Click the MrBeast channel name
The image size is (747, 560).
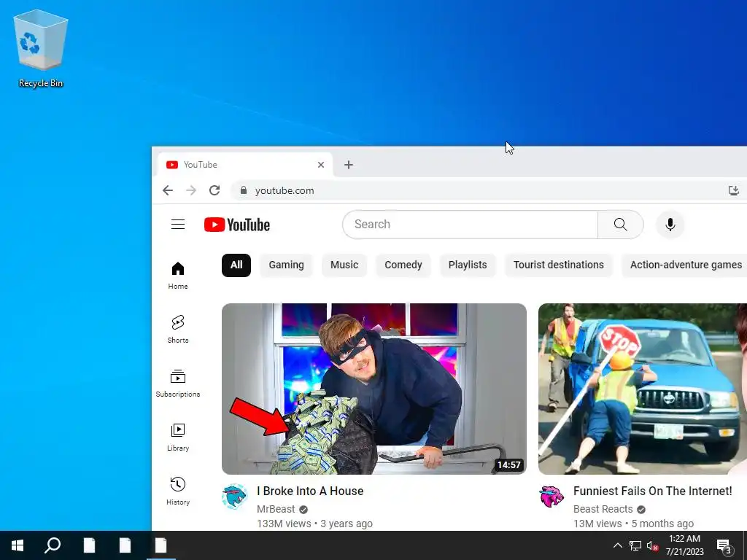(276, 509)
